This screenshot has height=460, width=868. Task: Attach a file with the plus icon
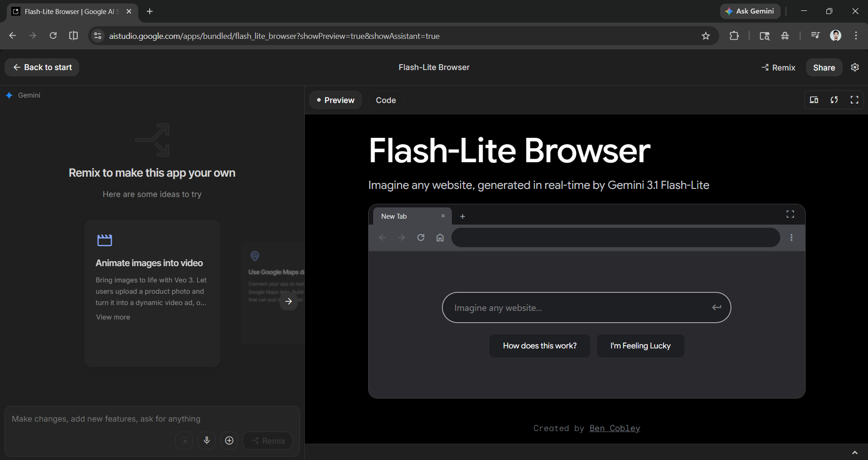point(229,441)
